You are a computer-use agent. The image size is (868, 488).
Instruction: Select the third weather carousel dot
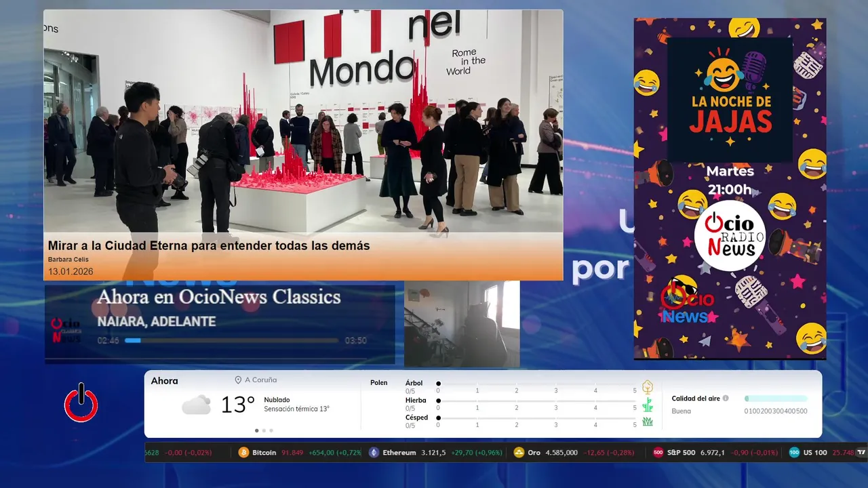pos(271,430)
